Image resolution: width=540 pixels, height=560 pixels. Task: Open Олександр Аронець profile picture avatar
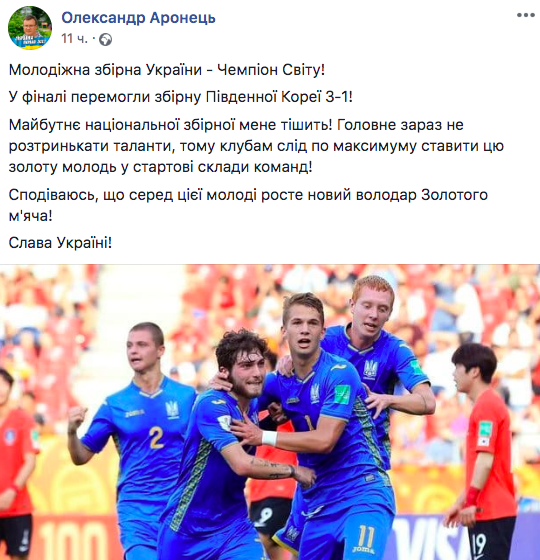point(30,28)
